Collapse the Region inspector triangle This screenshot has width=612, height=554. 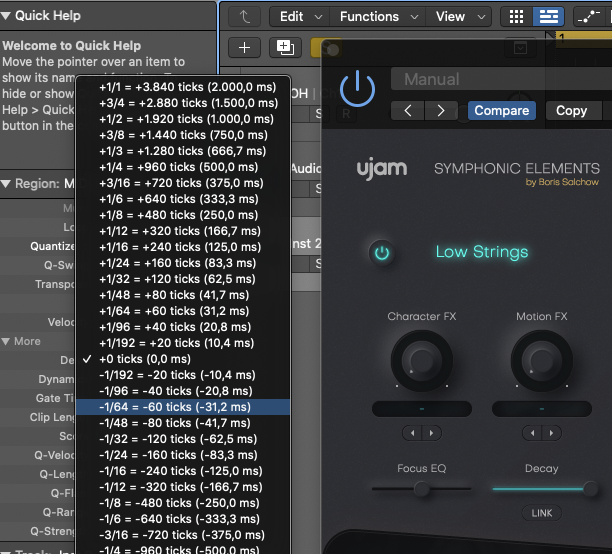[6, 184]
